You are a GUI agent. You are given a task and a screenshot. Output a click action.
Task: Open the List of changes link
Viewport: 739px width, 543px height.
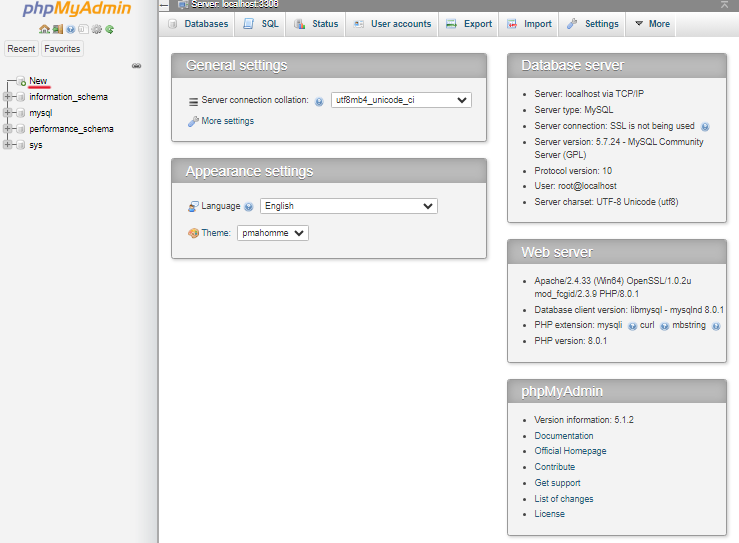point(564,499)
